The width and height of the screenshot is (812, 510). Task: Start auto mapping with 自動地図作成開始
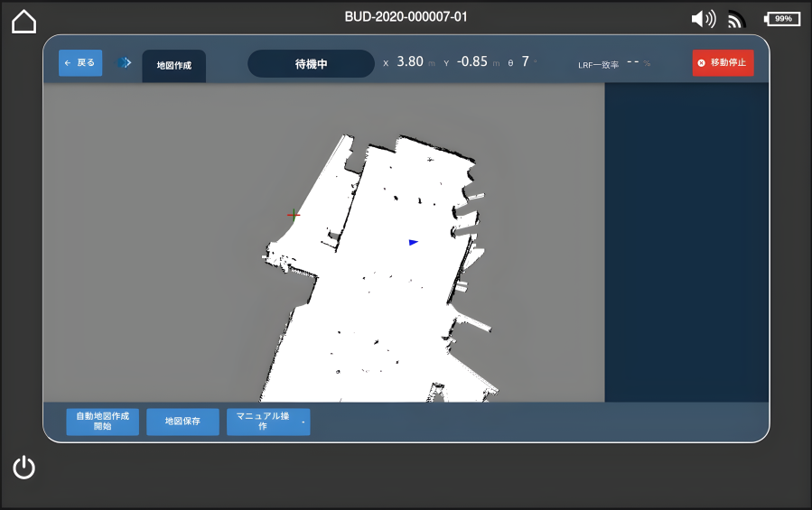tap(102, 422)
